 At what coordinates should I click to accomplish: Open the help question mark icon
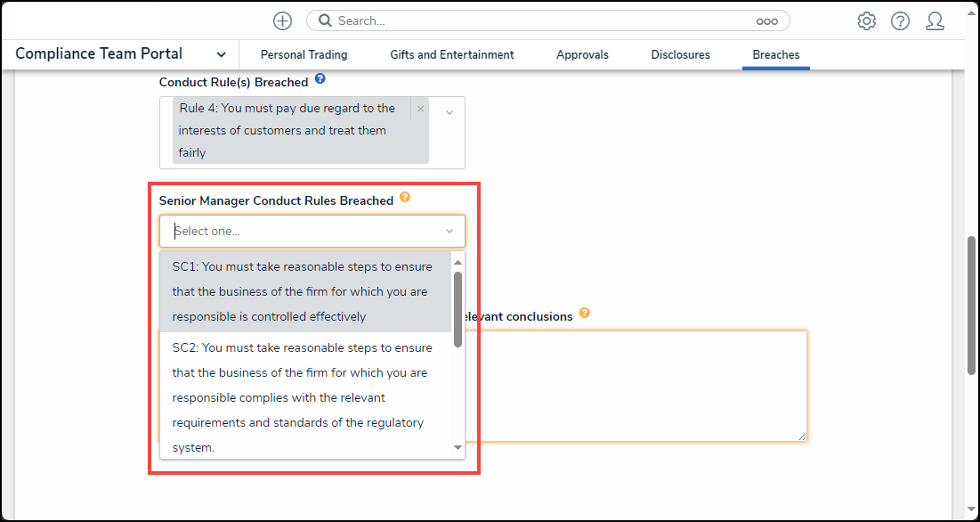click(x=900, y=21)
